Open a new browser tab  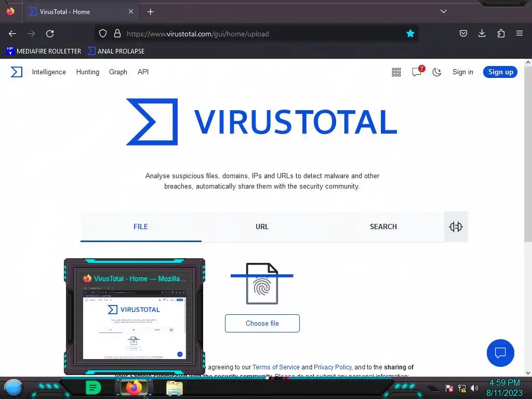(x=150, y=12)
